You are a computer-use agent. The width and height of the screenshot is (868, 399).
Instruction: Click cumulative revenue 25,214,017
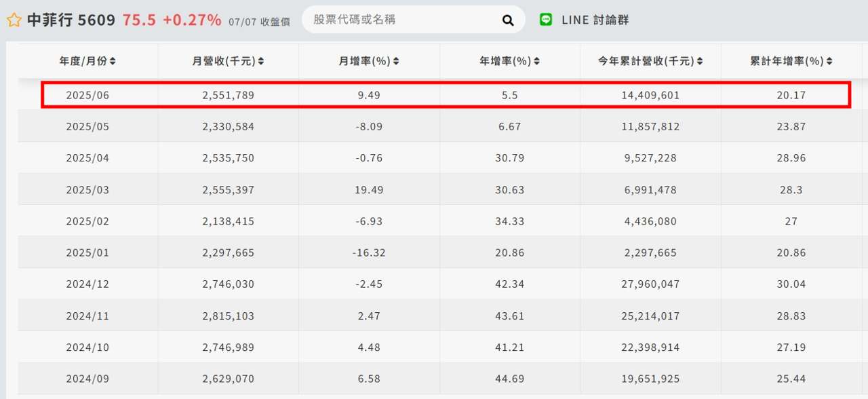click(x=650, y=316)
